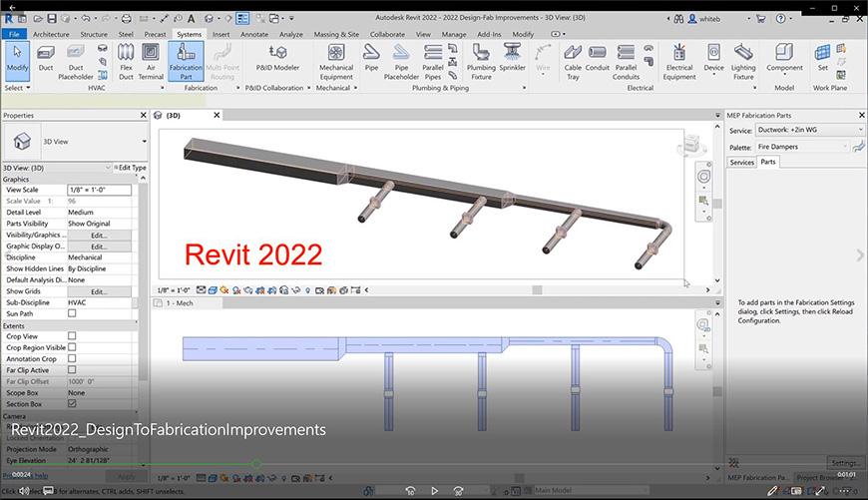Switch to the Services tab in Fabrication Parts
The height and width of the screenshot is (500, 868).
click(x=741, y=163)
